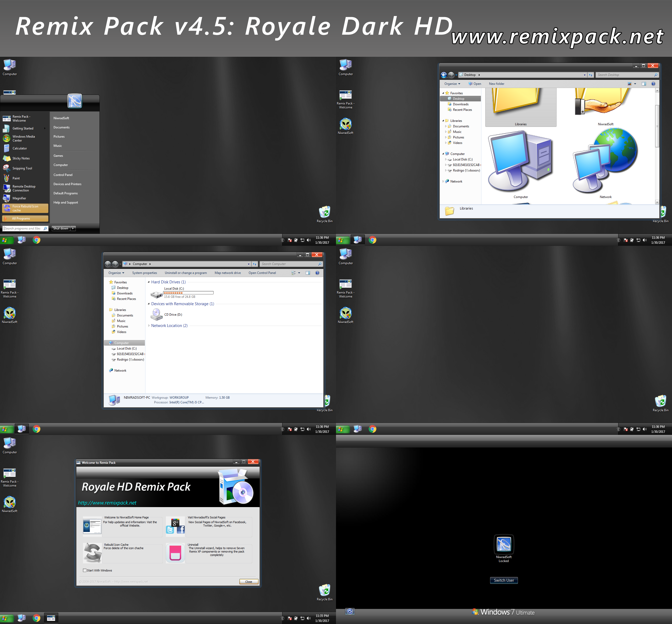Screen dimensions: 672x624
Task: Open the view options arrow in Computer window toolbar
Action: tap(299, 273)
